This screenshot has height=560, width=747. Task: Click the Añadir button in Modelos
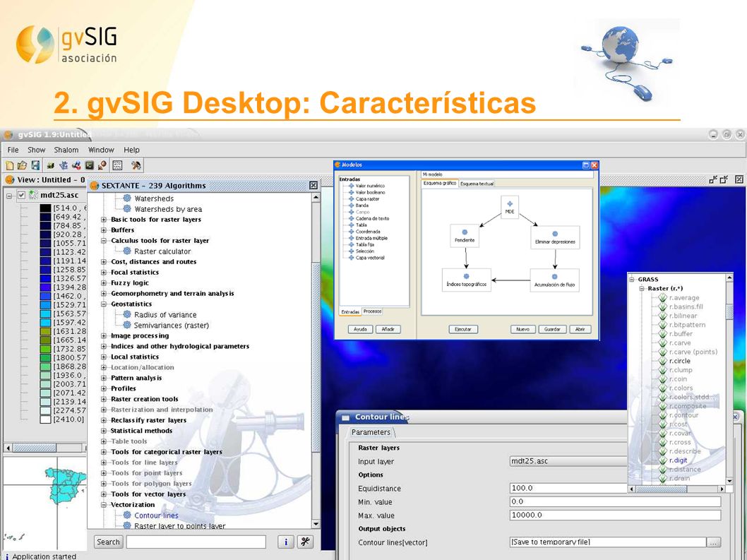[x=388, y=329]
